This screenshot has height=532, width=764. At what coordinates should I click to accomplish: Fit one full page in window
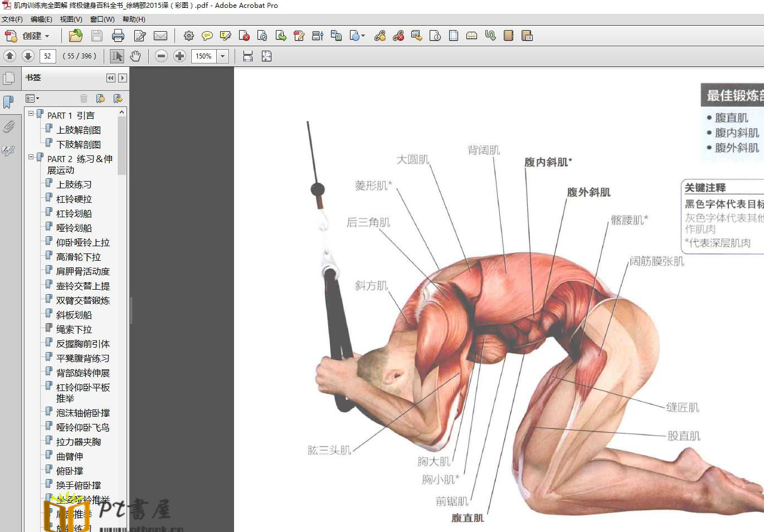[266, 56]
